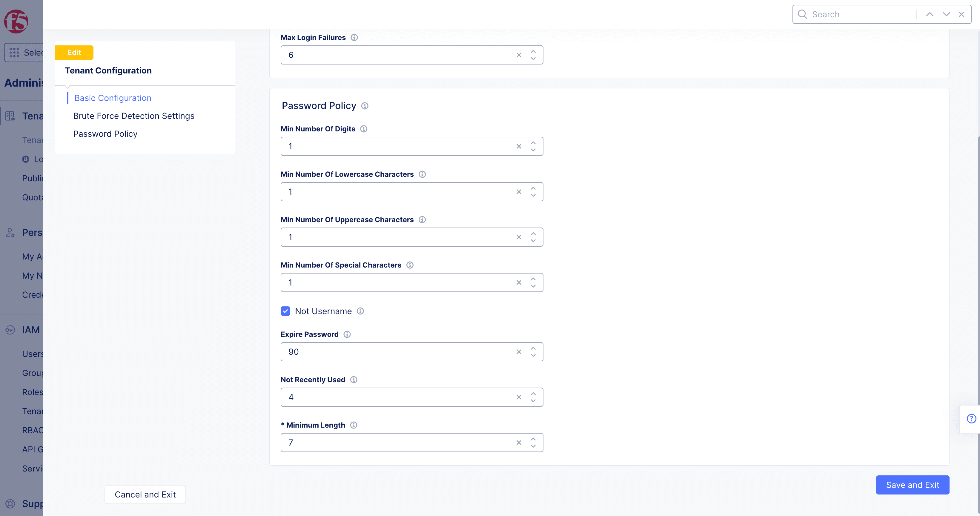Screen dimensions: 980x516
Task: Open the help question mark icon
Action: (971, 419)
